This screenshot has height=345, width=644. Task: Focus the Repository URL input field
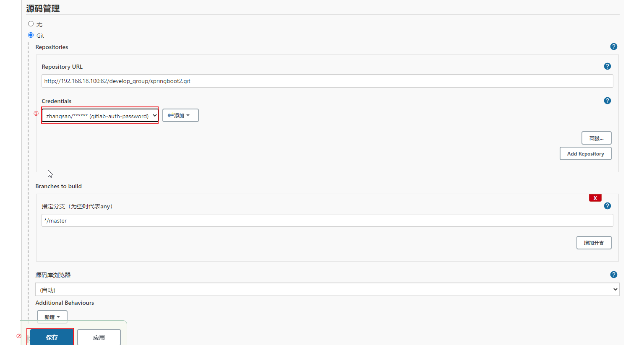pos(327,81)
